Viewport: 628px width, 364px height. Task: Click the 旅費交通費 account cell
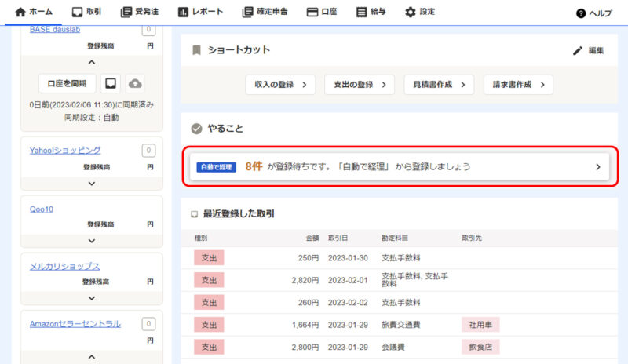pyautogui.click(x=401, y=325)
